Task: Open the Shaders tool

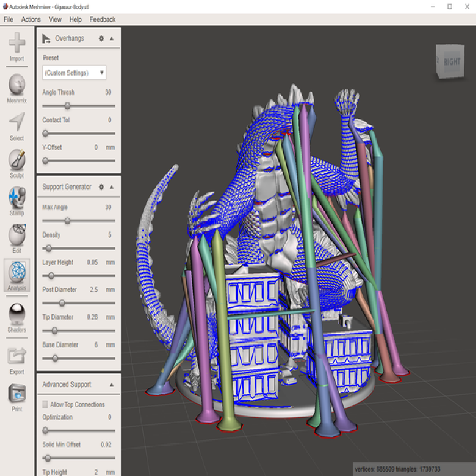Action: (17, 314)
